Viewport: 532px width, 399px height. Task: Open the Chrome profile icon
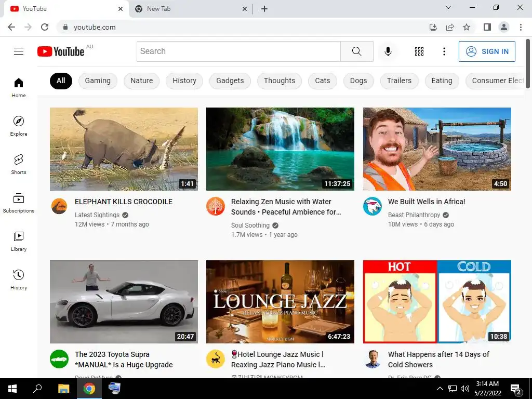coord(504,27)
